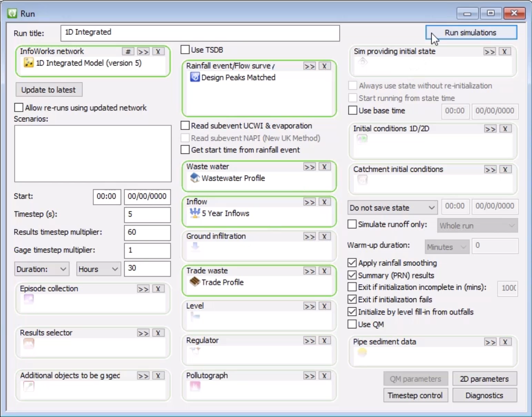
Task: Click Run simulations button
Action: click(x=471, y=32)
